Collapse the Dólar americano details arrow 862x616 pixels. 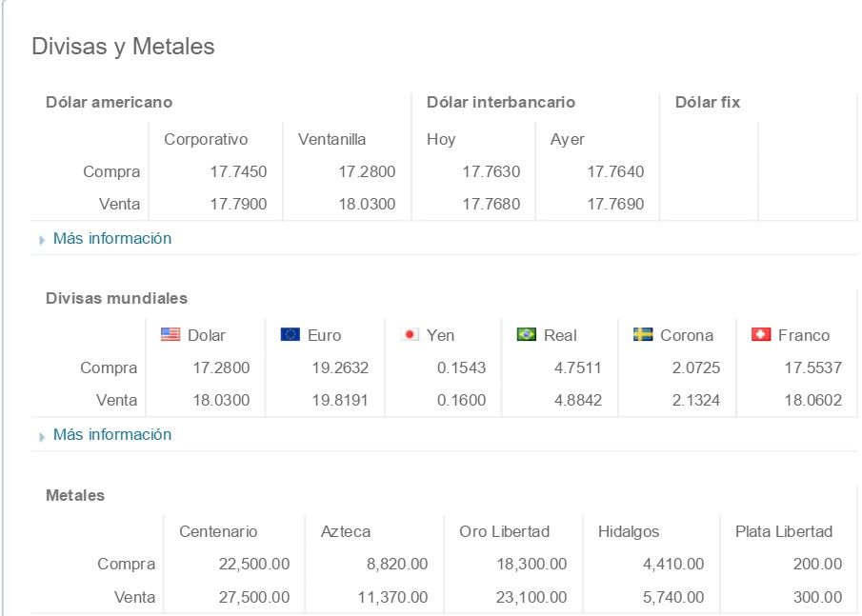(x=42, y=239)
